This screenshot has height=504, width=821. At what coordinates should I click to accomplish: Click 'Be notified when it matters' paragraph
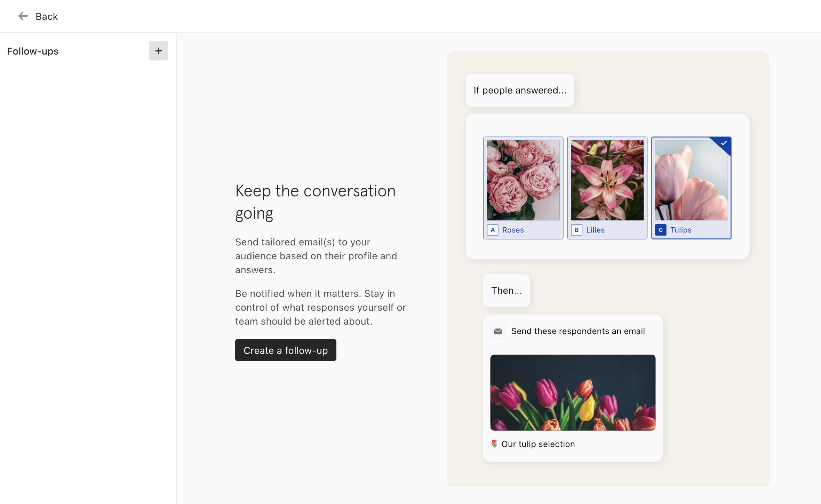pos(321,307)
